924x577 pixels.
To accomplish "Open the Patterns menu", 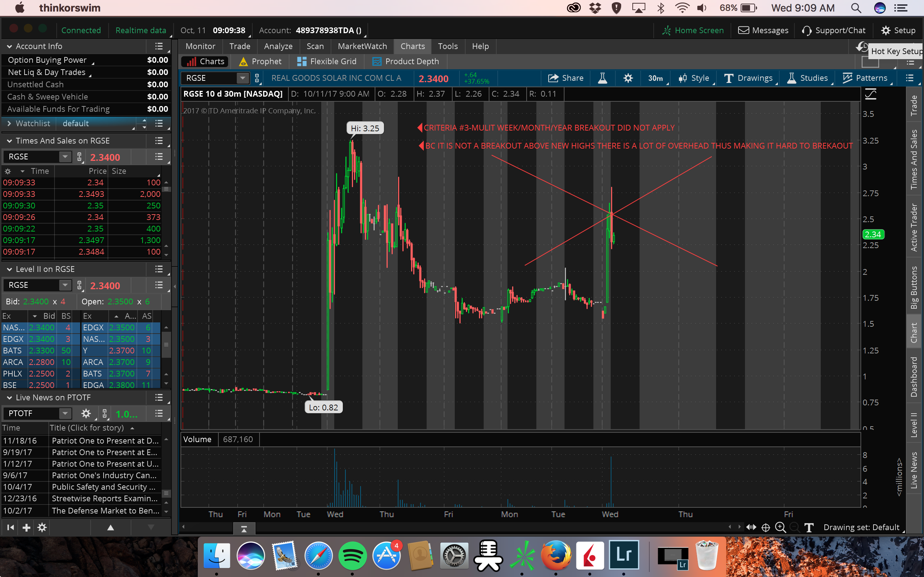I will click(865, 78).
